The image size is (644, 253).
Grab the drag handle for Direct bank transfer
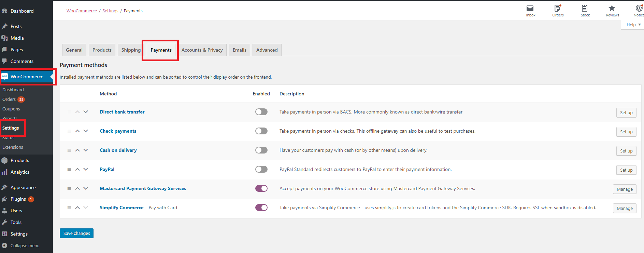pos(69,112)
